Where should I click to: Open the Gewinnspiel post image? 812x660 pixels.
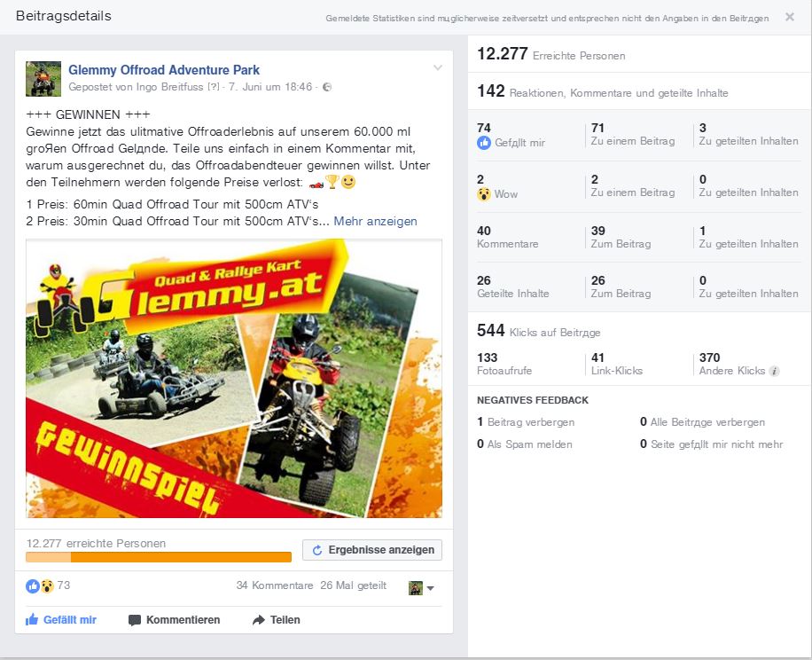click(234, 378)
